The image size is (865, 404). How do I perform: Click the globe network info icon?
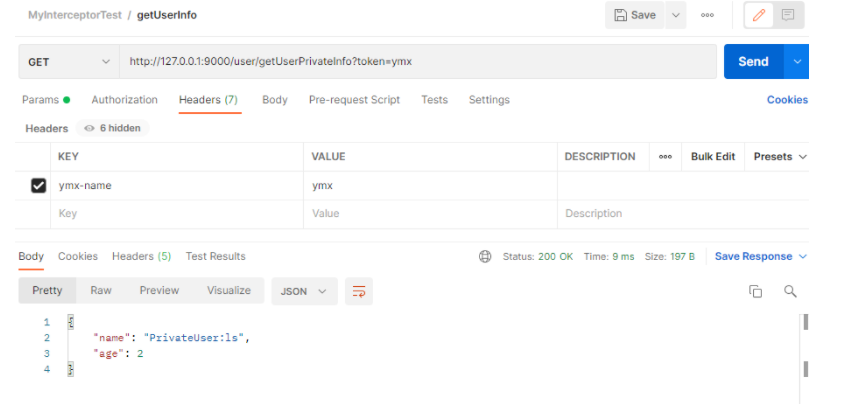(485, 256)
